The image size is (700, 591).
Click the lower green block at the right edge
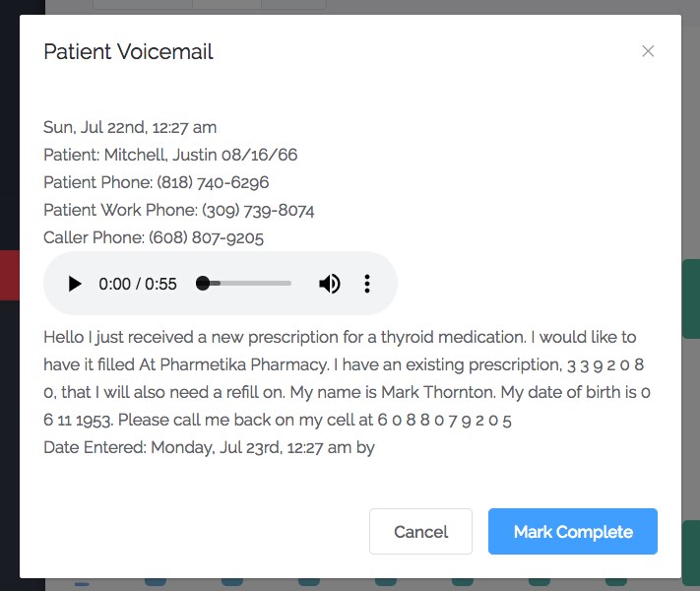[x=691, y=553]
